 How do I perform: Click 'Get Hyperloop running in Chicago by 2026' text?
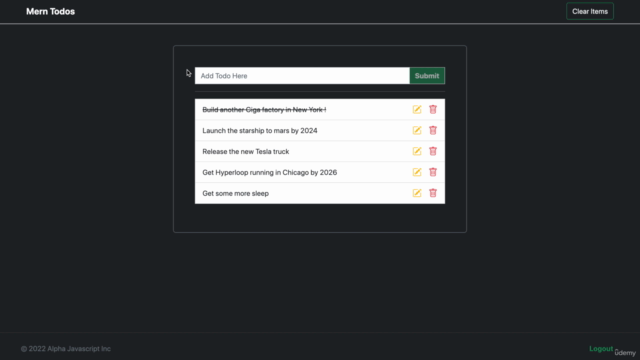[269, 172]
